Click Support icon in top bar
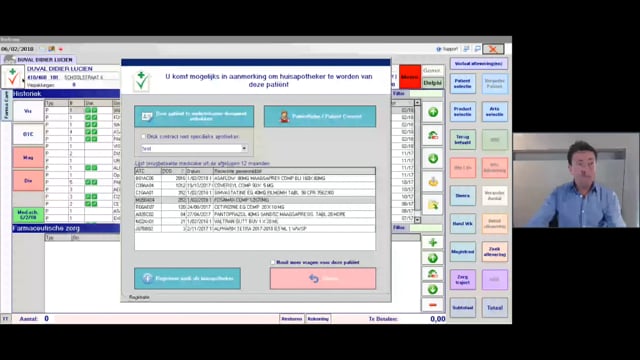Screen dimensions: 640x360 click(x=439, y=49)
